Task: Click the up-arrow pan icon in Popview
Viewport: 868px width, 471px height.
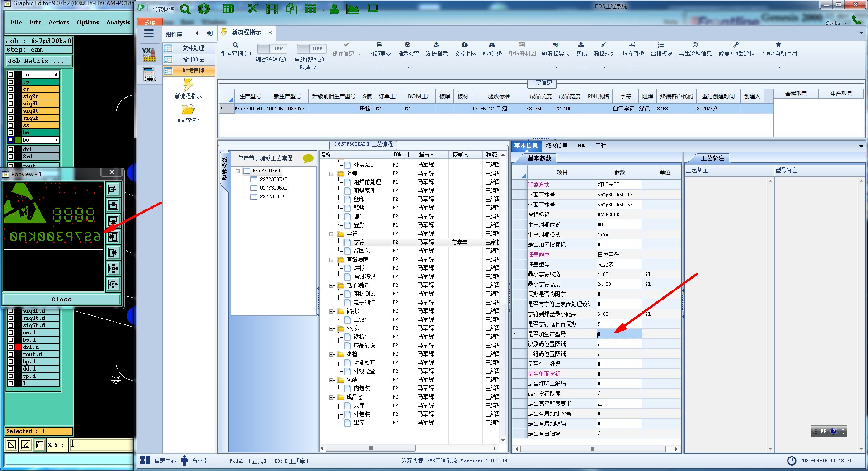Action: 113,205
